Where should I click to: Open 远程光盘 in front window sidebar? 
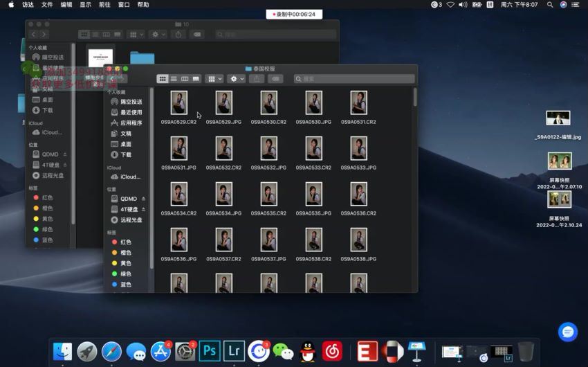click(127, 220)
